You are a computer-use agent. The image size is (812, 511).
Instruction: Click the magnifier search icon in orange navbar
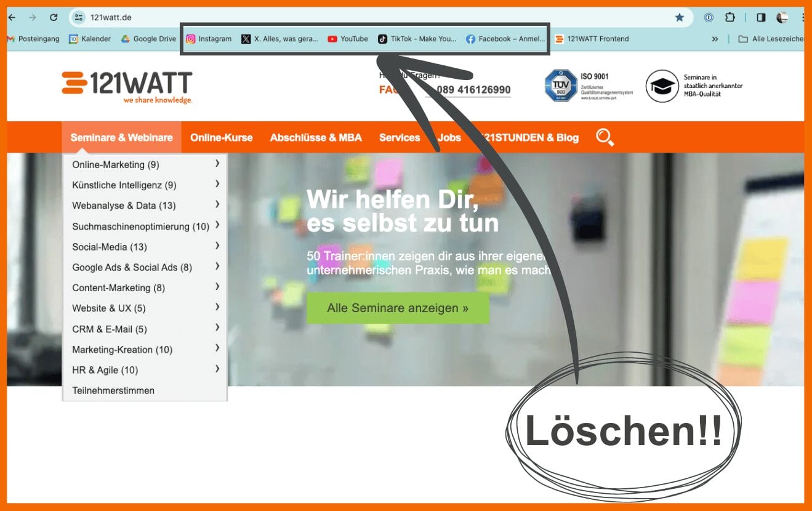click(605, 137)
